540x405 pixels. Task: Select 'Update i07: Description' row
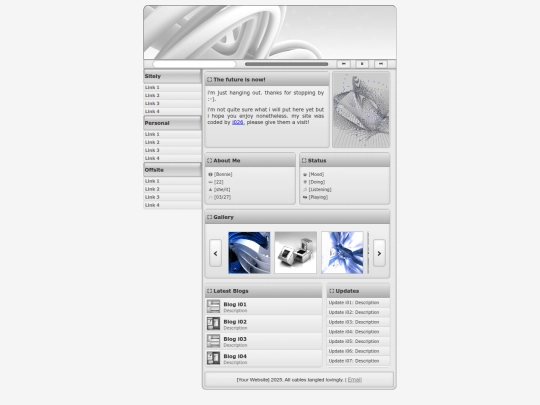coord(358,361)
